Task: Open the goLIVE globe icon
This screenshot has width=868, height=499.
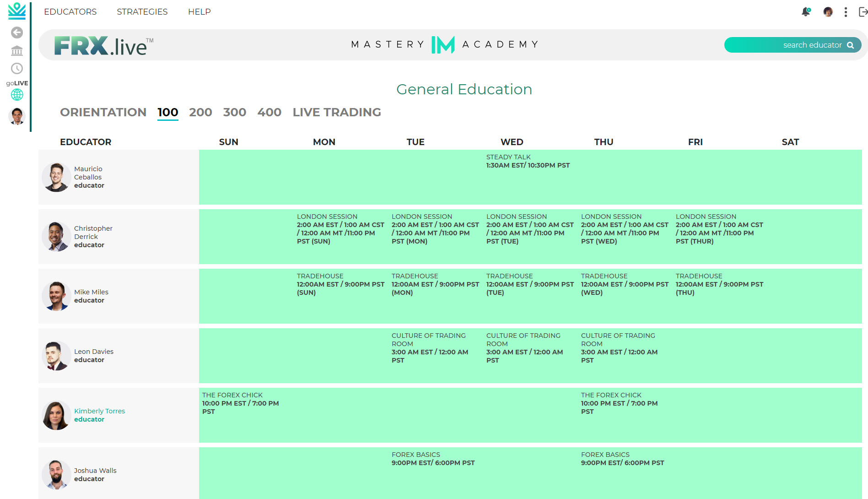Action: [17, 94]
